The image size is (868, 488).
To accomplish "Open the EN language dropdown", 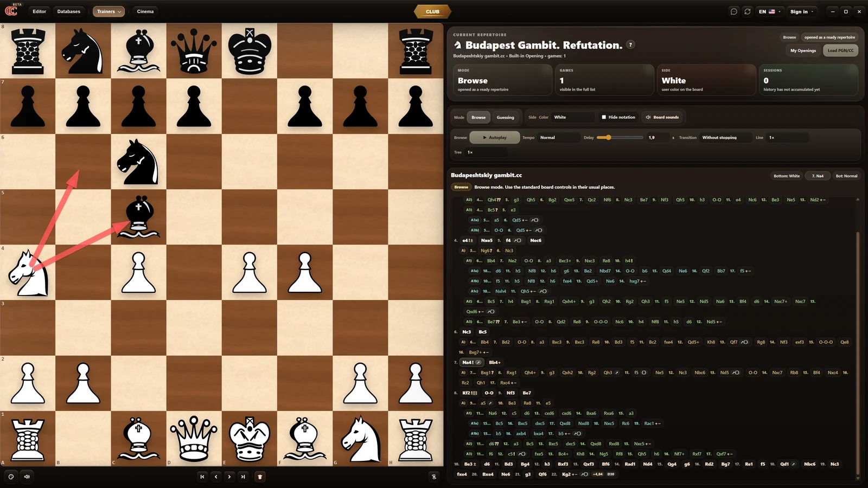I will 770,11.
